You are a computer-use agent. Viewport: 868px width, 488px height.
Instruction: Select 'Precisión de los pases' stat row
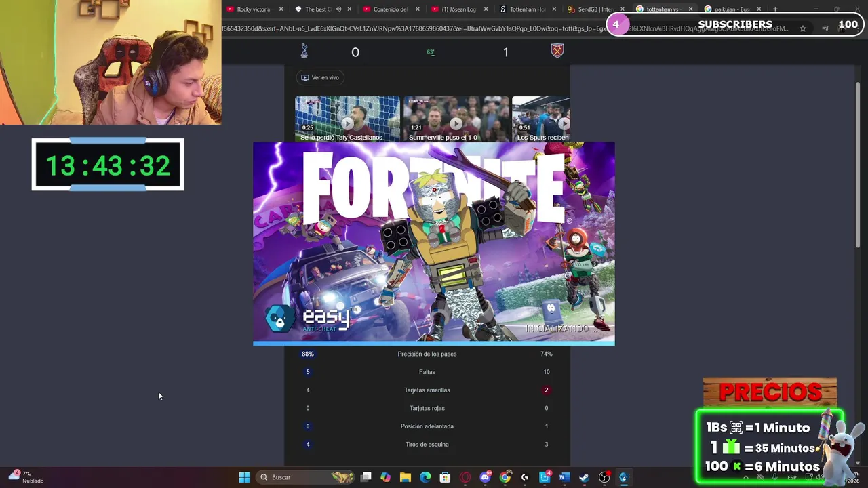pyautogui.click(x=427, y=354)
